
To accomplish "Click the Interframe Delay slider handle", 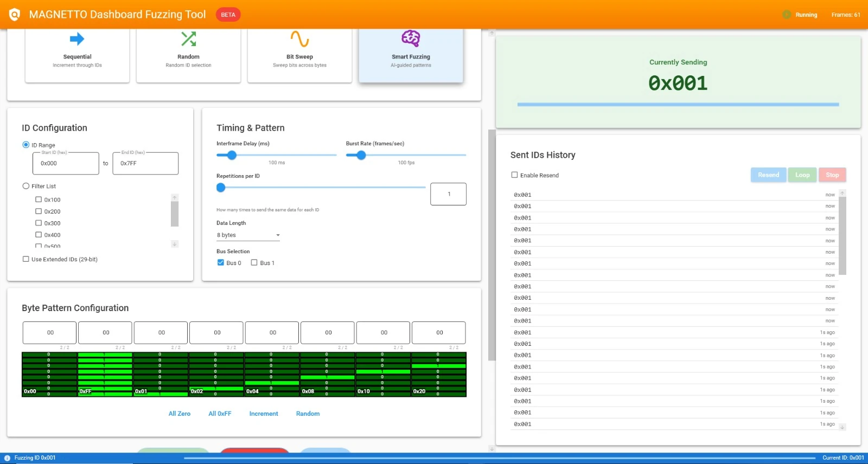I will point(232,155).
